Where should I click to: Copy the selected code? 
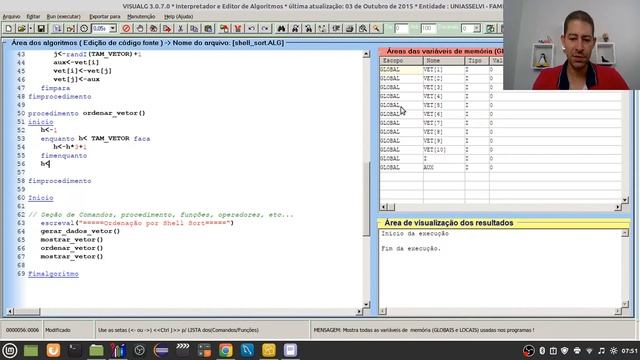pos(194,29)
